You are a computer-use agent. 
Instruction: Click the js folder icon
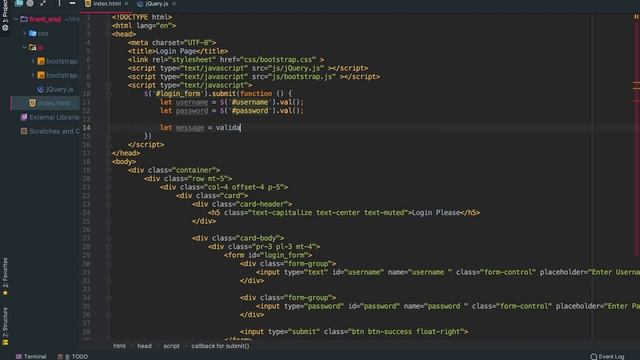(x=33, y=47)
